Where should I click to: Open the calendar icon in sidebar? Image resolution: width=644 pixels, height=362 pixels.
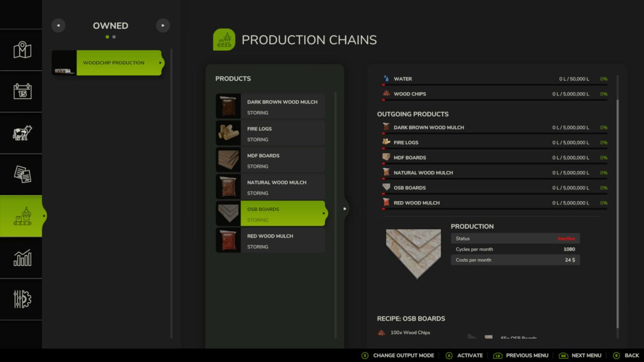[x=22, y=92]
